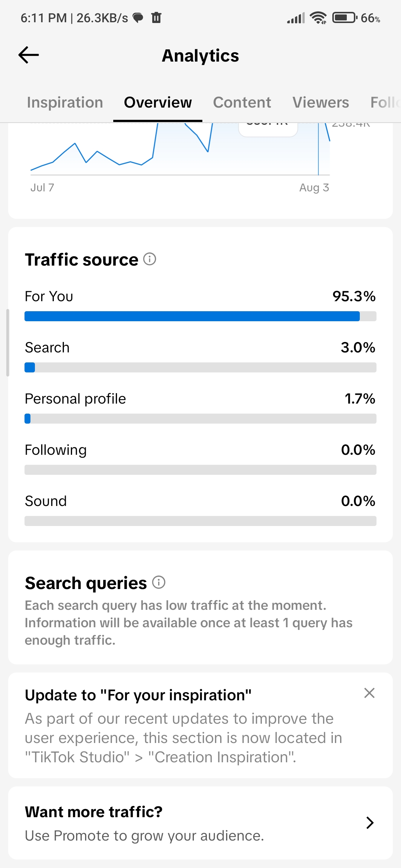Open the partially visible Followers tab

(385, 102)
